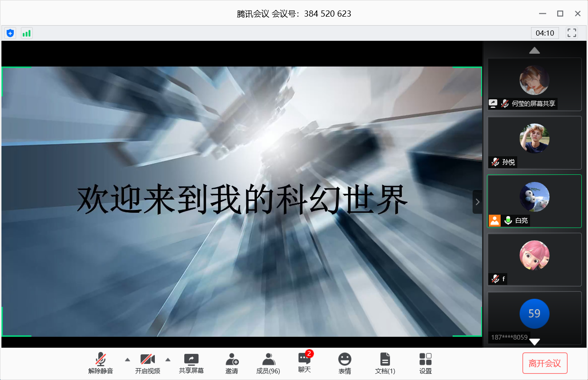Unmute microphone with 解除静音
This screenshot has width=588, height=380.
click(x=101, y=363)
